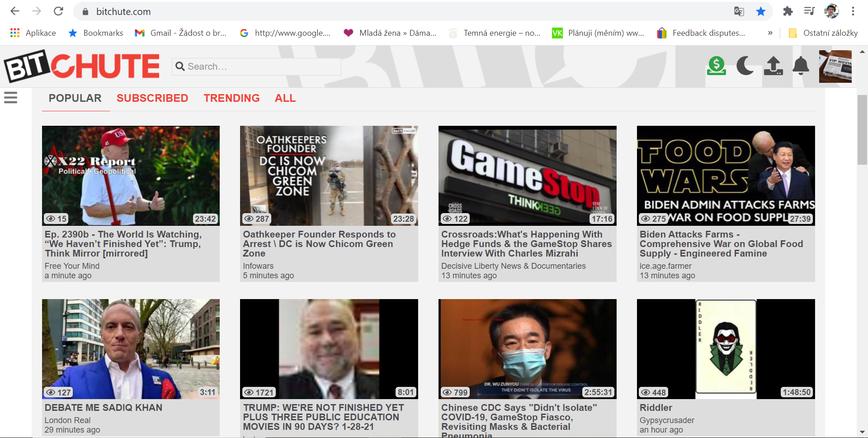Click the upload video icon
The height and width of the screenshot is (438, 868).
pos(773,66)
